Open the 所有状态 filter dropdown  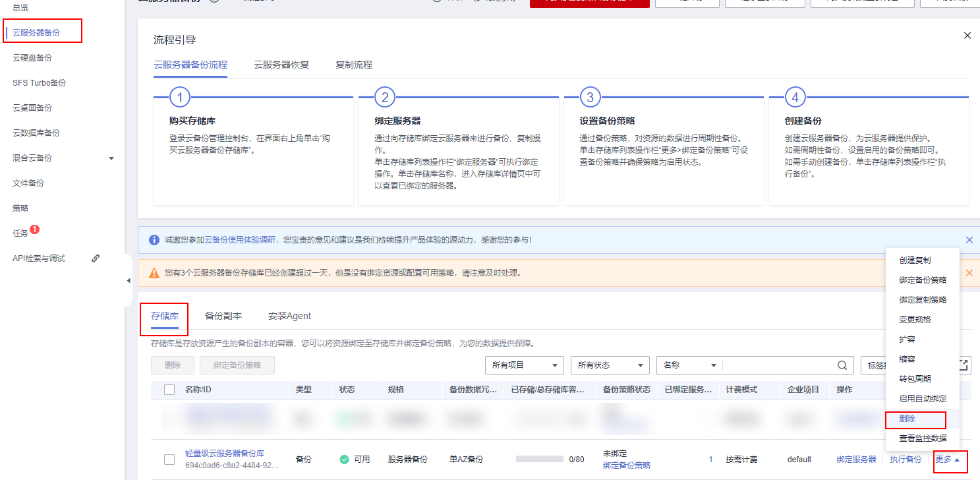(610, 365)
